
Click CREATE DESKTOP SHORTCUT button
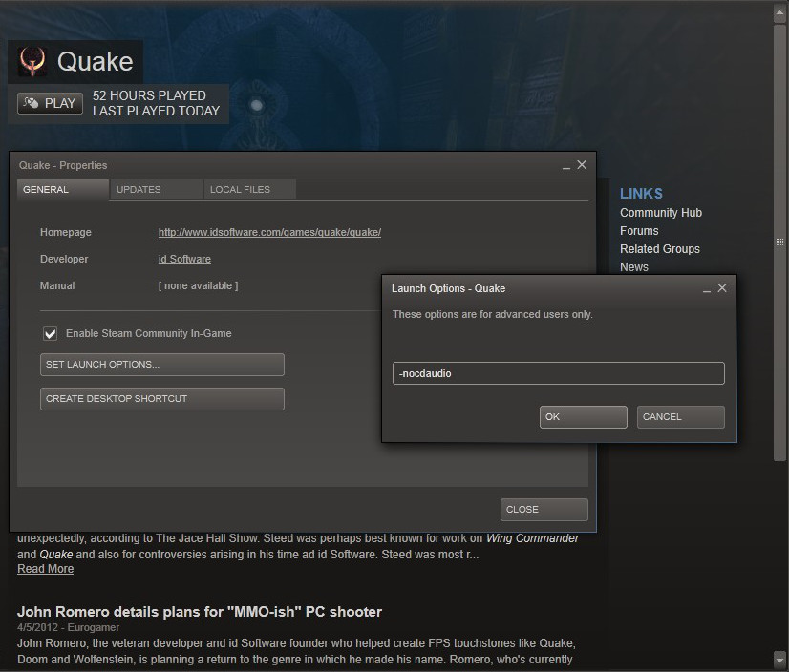[x=162, y=398]
